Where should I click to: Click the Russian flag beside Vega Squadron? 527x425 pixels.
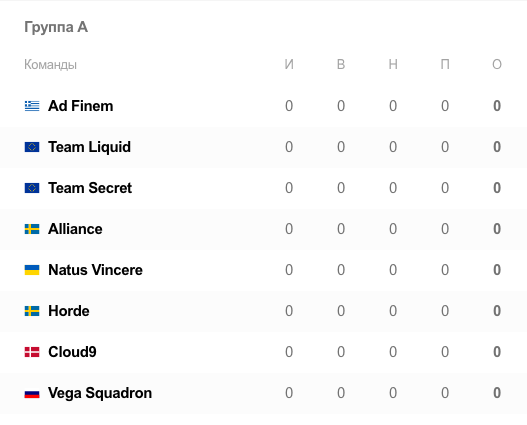[32, 393]
